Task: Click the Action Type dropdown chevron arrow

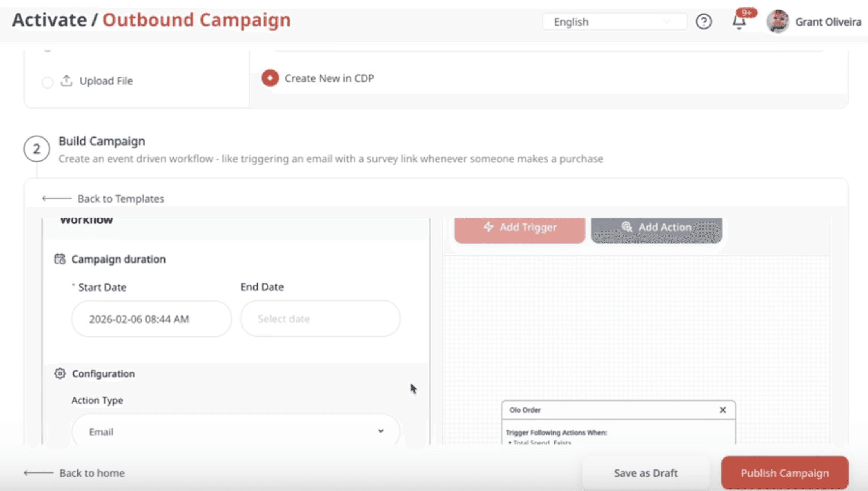Action: click(381, 431)
